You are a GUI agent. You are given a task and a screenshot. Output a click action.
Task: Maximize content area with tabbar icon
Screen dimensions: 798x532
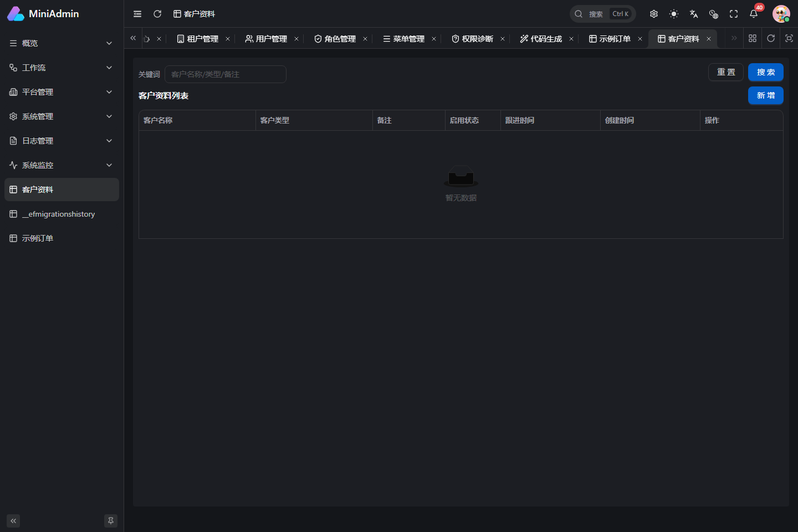(789, 38)
